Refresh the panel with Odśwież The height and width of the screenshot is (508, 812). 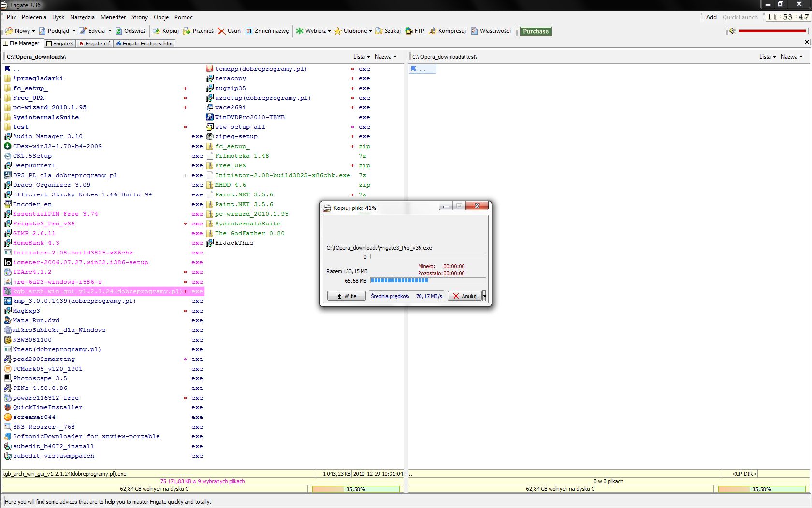(x=130, y=31)
